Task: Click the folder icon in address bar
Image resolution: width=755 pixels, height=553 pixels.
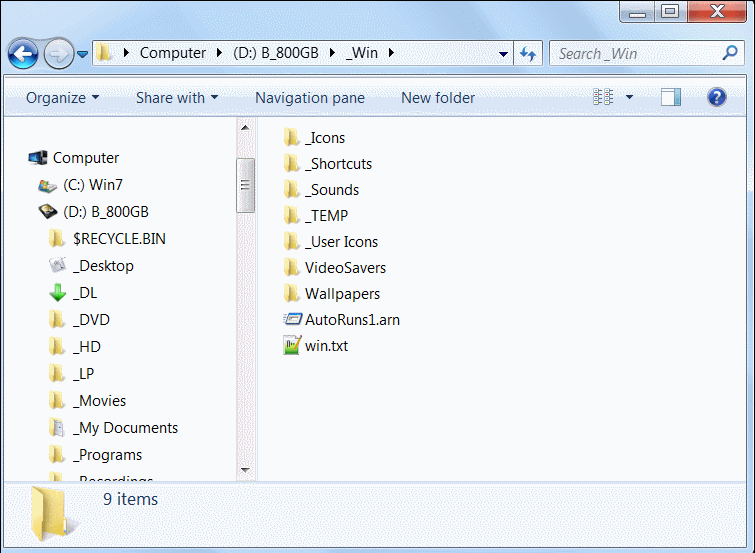Action: click(x=104, y=53)
